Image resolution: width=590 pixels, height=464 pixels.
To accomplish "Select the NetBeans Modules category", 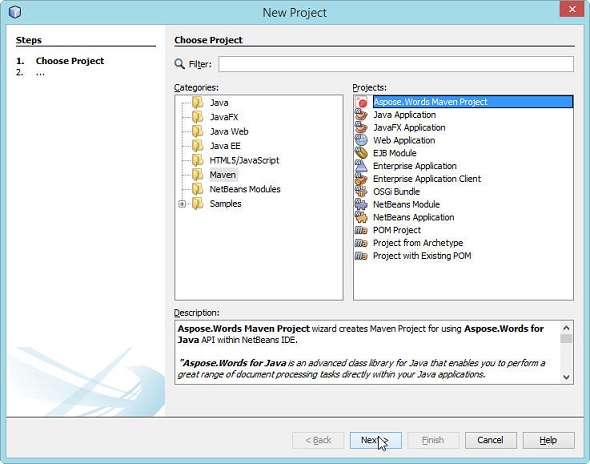I will click(x=245, y=189).
